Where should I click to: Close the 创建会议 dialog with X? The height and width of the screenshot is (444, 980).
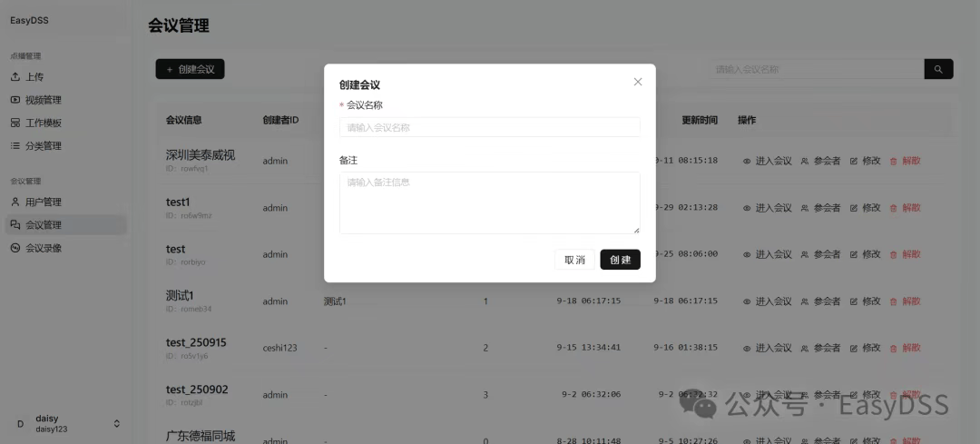(x=638, y=82)
